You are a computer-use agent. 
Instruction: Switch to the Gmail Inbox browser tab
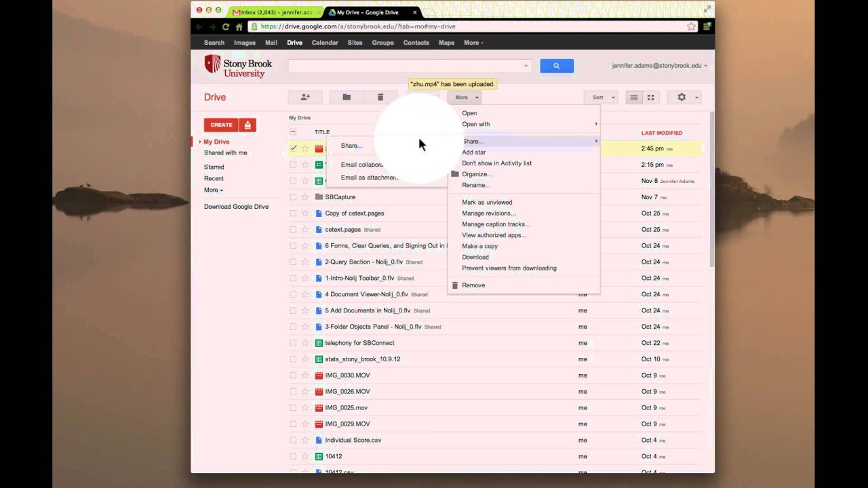275,12
